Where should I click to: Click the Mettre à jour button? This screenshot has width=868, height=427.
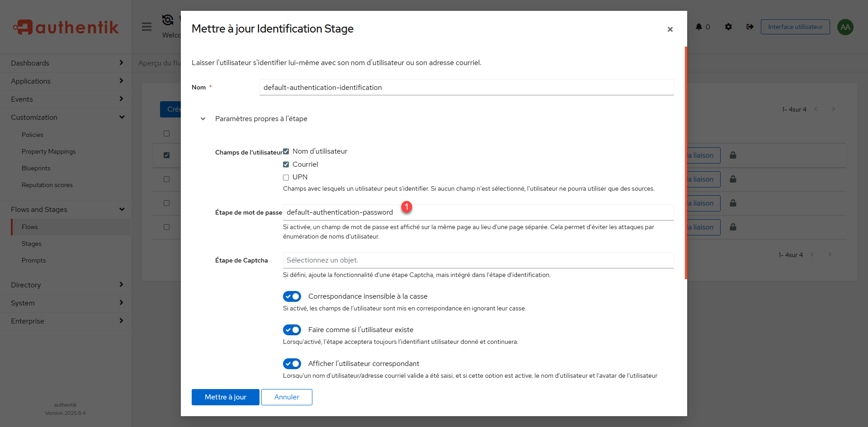tap(225, 397)
